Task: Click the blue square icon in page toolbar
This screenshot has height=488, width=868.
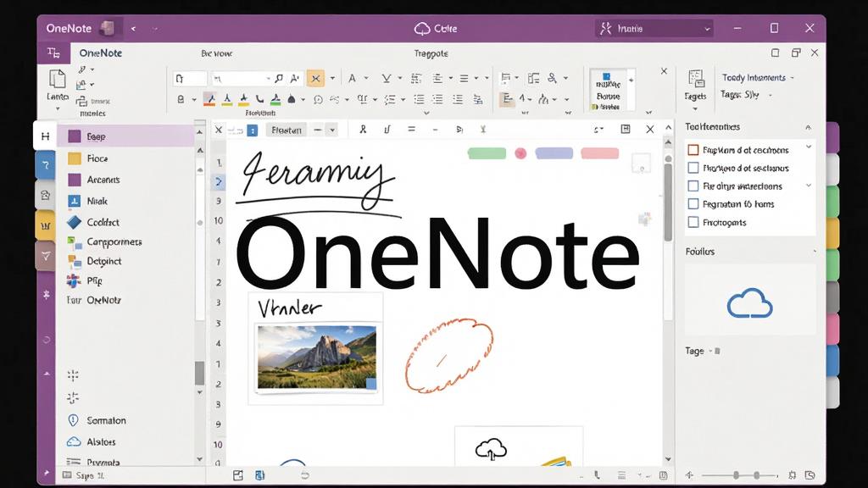Action: [253, 130]
